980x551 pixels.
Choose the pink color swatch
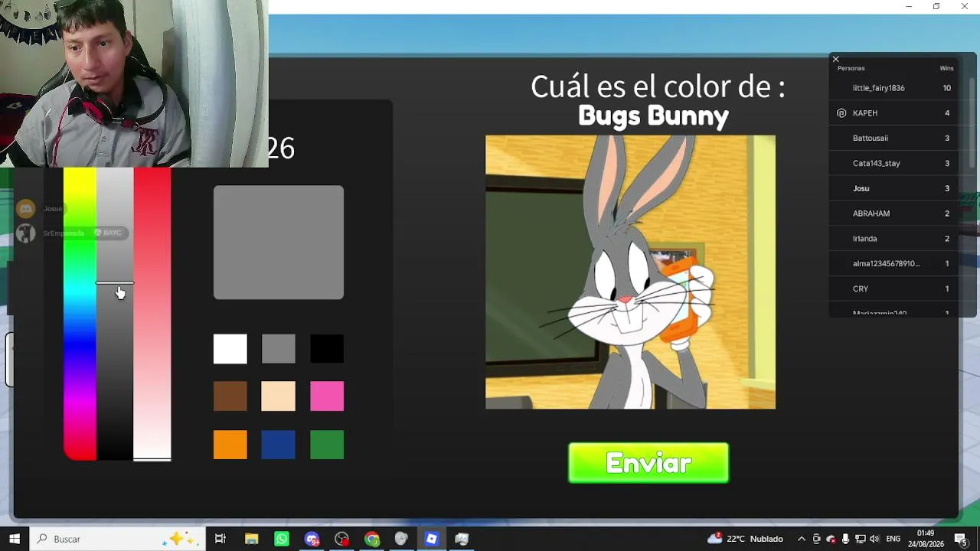327,396
